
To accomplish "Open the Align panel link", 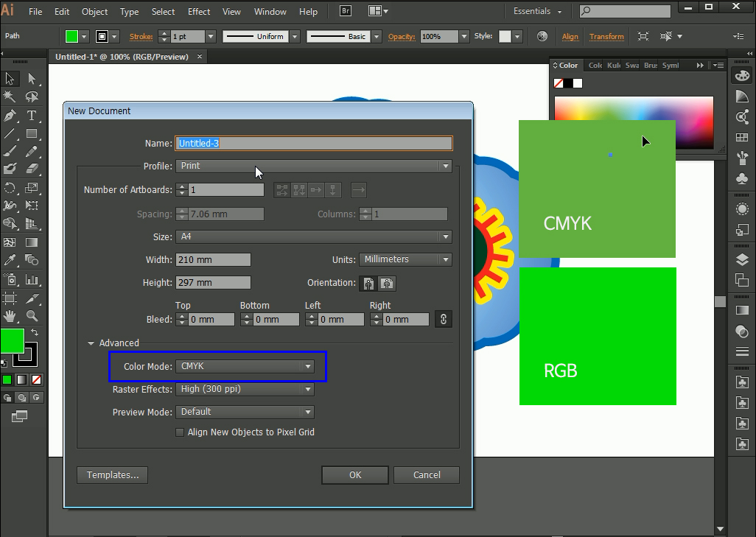I will click(570, 37).
